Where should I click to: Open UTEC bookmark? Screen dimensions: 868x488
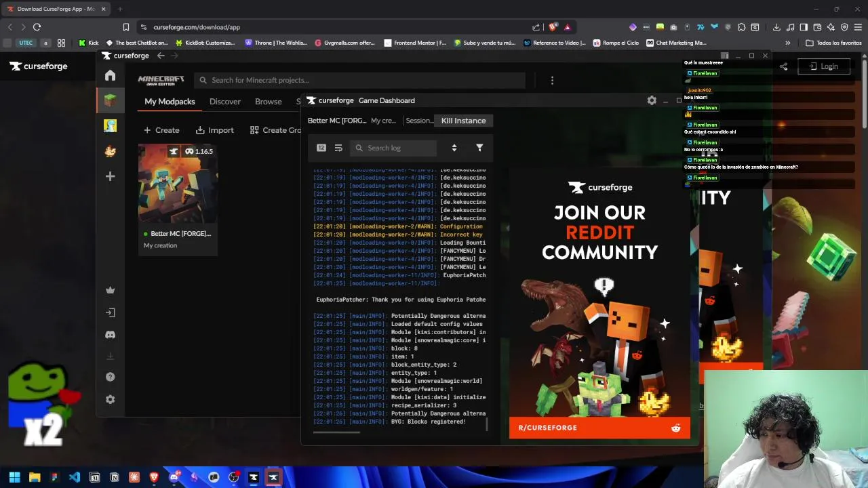tap(26, 43)
